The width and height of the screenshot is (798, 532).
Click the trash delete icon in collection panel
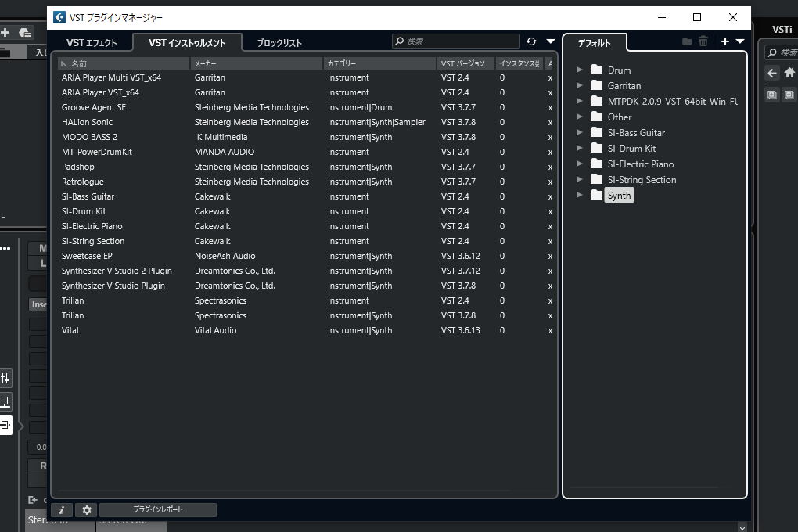703,41
